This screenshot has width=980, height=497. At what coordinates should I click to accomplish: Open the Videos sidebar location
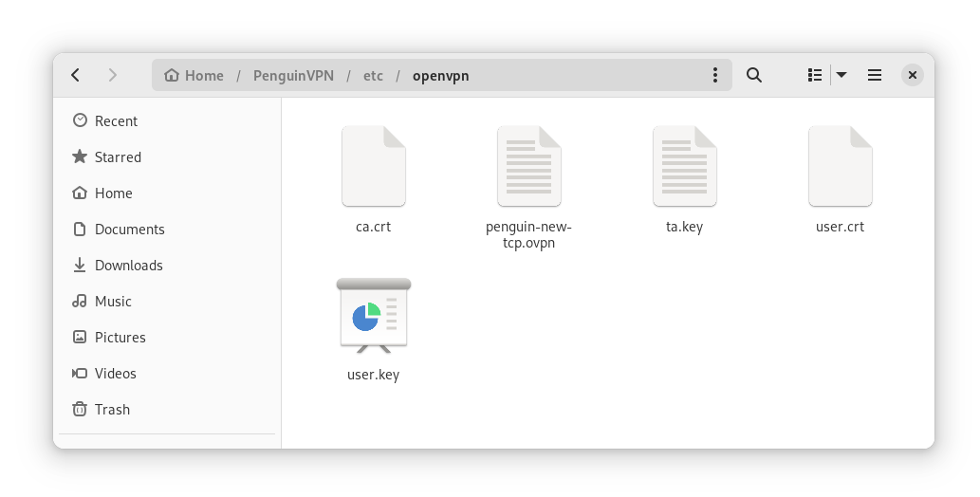tap(167, 373)
